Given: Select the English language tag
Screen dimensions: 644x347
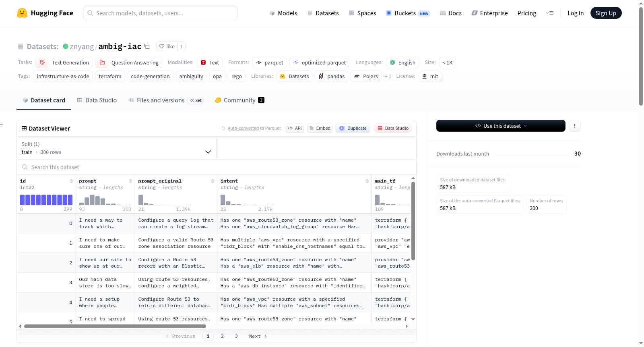Looking at the screenshot, I should (402, 62).
